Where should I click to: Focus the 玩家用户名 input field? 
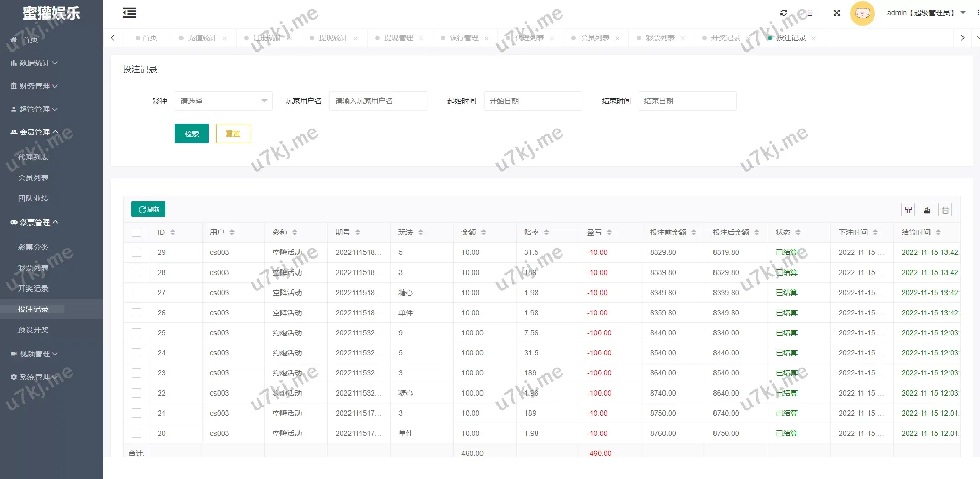point(378,101)
